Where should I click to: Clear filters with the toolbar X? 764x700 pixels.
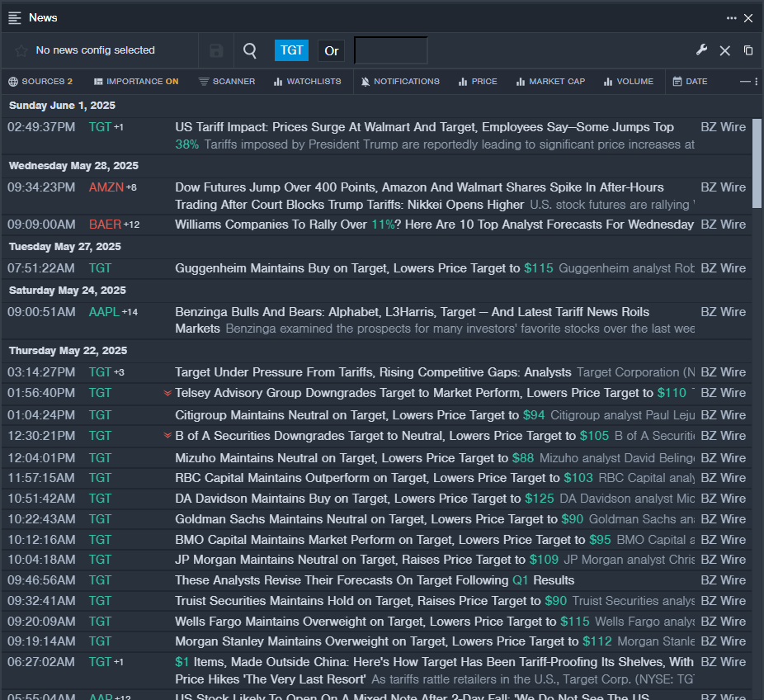pyautogui.click(x=725, y=50)
